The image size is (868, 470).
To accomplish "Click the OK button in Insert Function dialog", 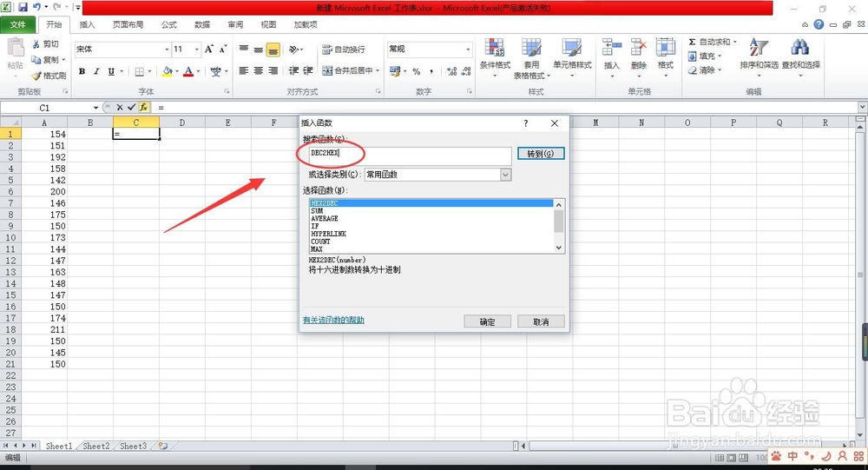I will pyautogui.click(x=487, y=321).
